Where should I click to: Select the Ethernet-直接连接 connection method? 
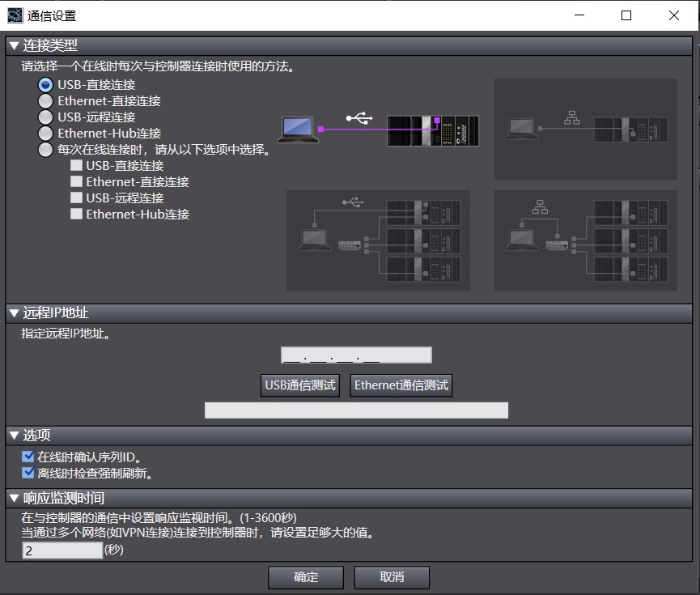tap(46, 100)
